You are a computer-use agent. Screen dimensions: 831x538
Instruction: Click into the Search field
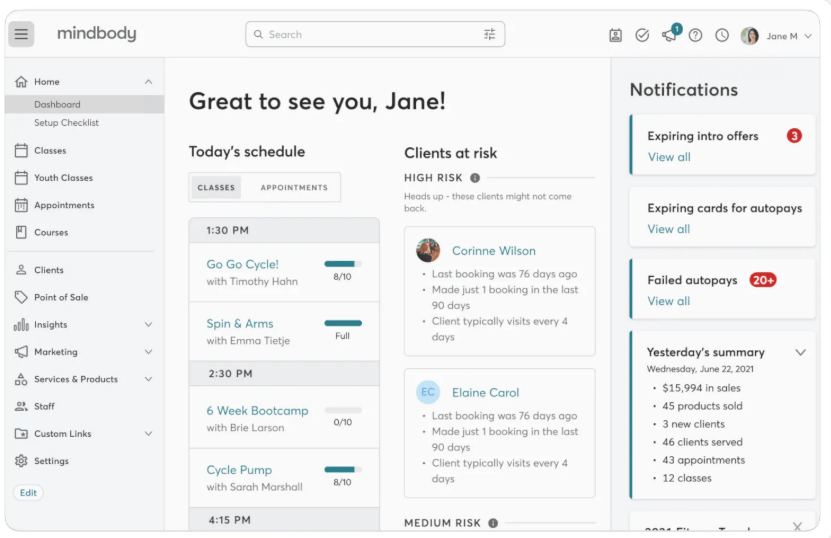(365, 34)
